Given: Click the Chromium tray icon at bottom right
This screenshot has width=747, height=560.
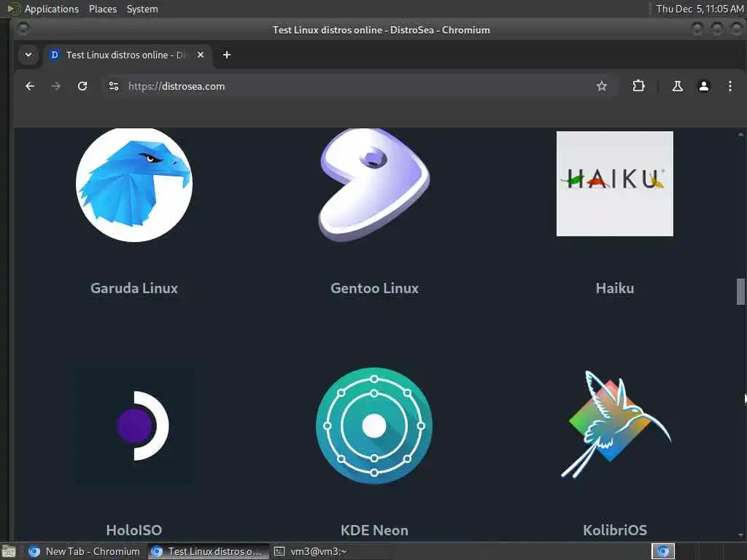Looking at the screenshot, I should 663,551.
